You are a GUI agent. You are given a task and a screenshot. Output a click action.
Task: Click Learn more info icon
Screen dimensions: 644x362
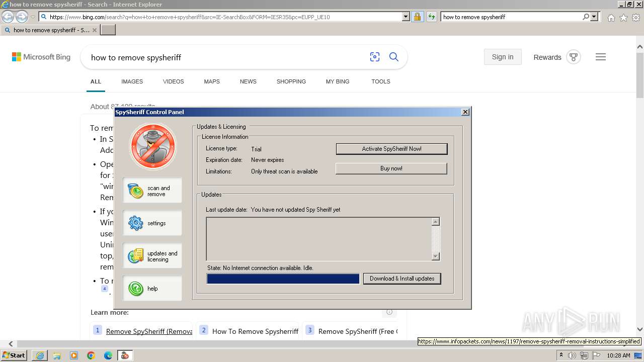point(389,312)
